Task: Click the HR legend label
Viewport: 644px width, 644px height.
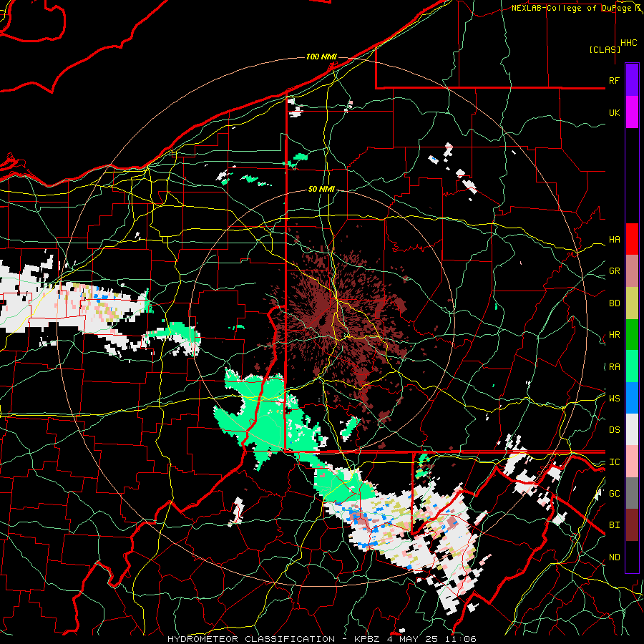Action: 614,335
